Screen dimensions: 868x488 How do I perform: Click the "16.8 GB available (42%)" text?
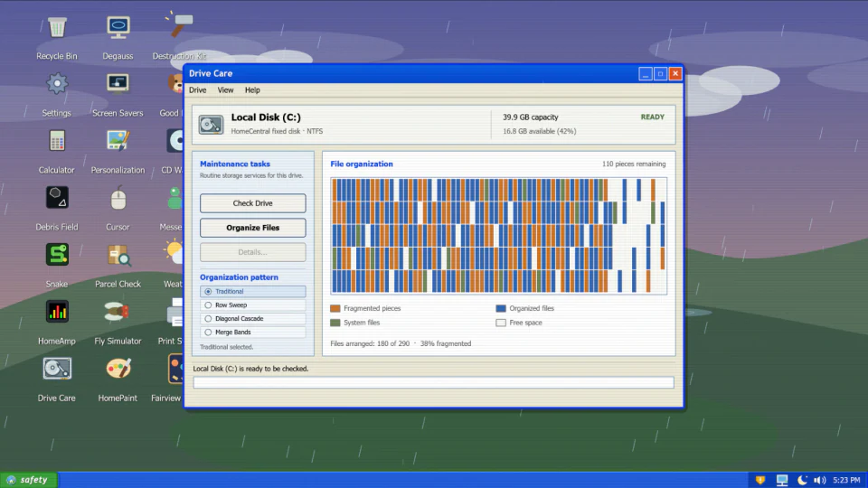[x=539, y=131]
